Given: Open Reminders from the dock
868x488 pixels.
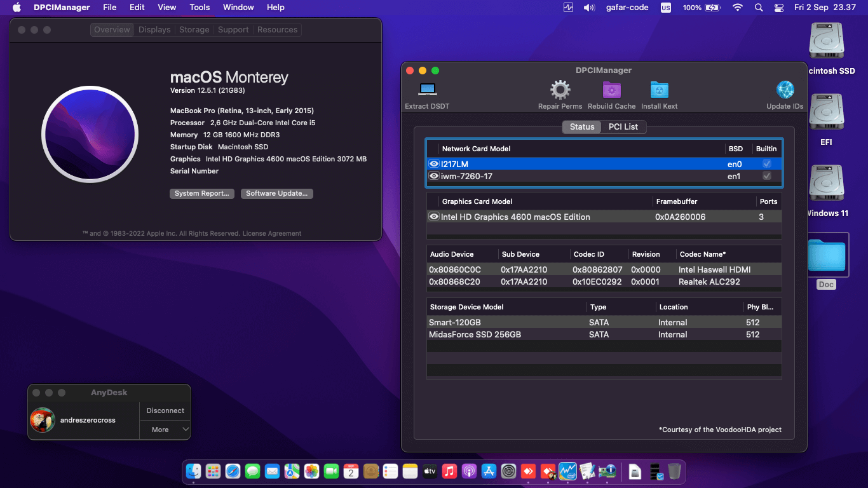Looking at the screenshot, I should point(390,471).
